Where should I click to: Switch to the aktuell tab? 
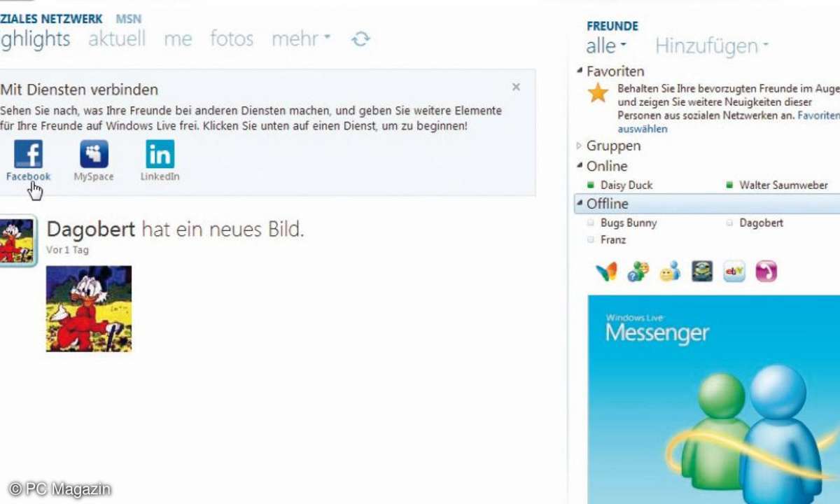click(117, 38)
